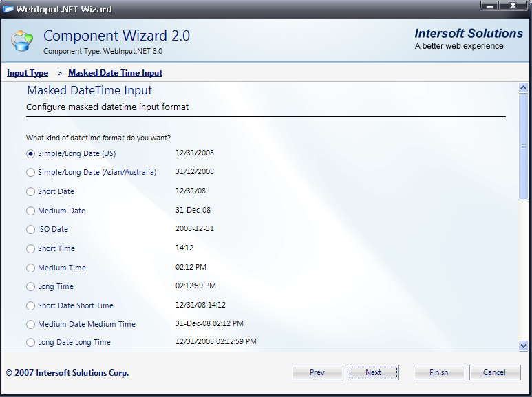
Task: Choose the Long Time format option
Action: tap(30, 287)
